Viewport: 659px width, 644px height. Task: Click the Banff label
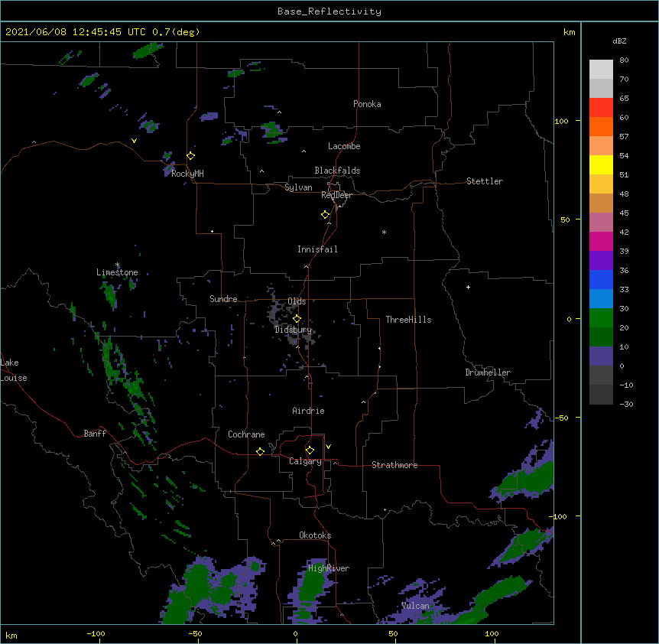[95, 434]
